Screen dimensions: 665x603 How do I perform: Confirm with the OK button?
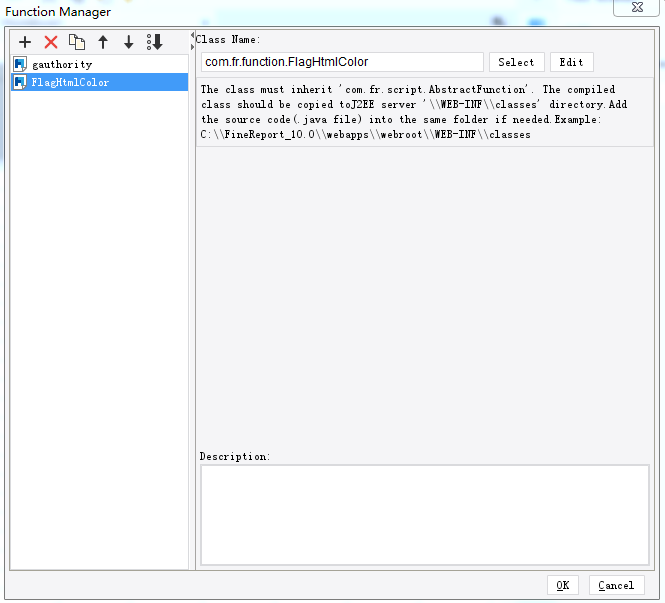coord(562,585)
